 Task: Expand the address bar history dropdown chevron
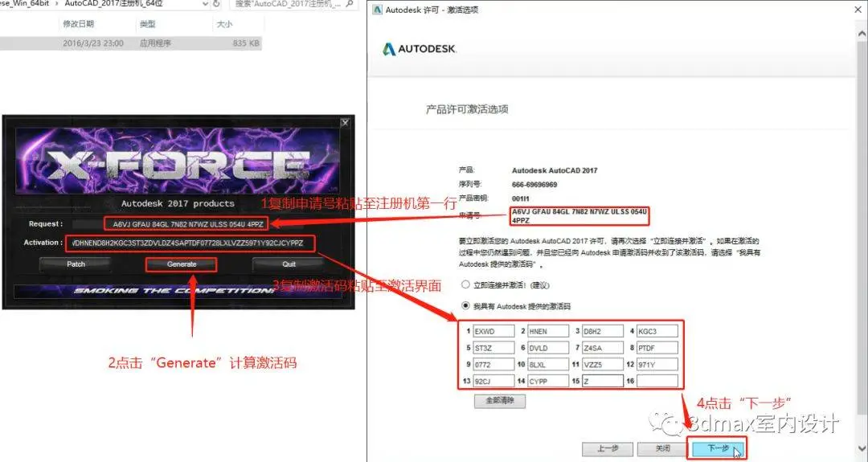point(206,4)
